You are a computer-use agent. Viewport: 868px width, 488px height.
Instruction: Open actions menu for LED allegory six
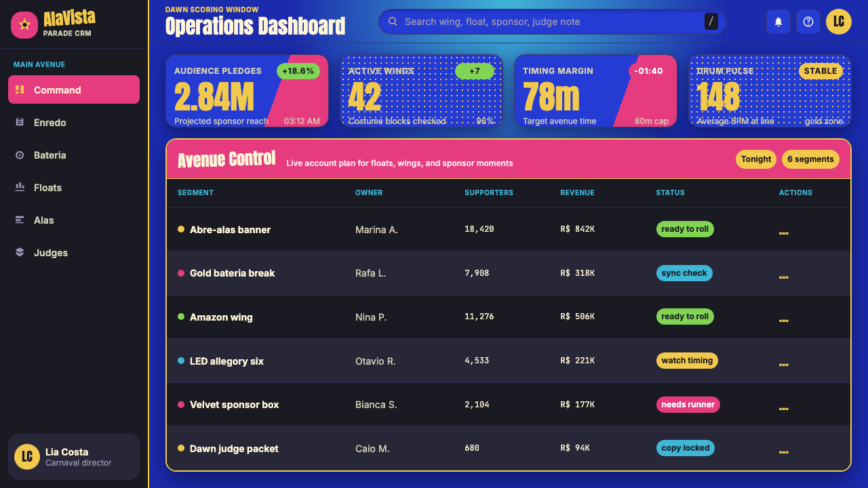[784, 364]
